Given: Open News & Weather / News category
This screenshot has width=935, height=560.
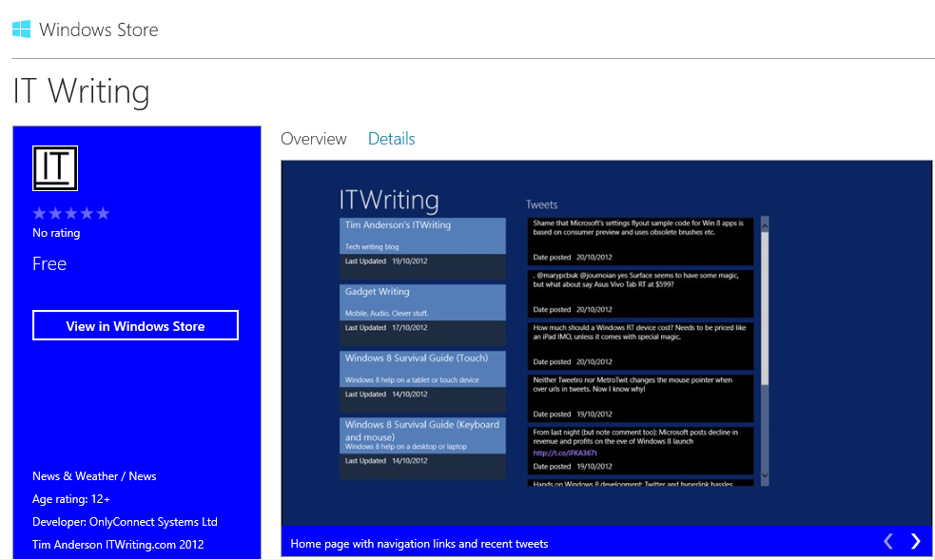Looking at the screenshot, I should [94, 476].
